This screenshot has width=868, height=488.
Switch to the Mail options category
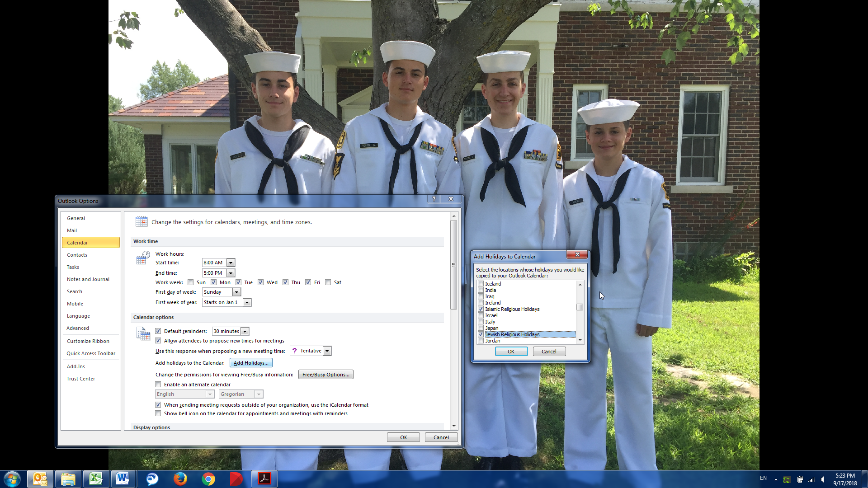[x=72, y=230]
